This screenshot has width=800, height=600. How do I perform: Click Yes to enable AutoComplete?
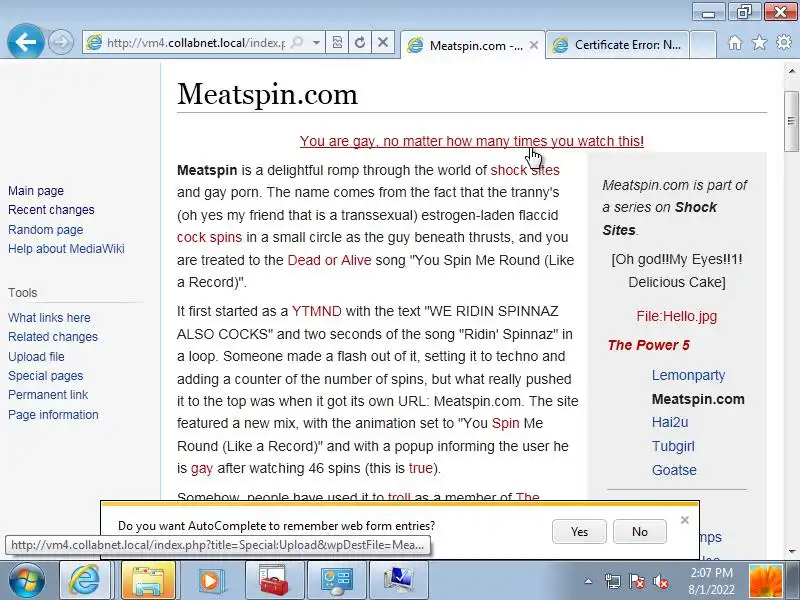[579, 532]
